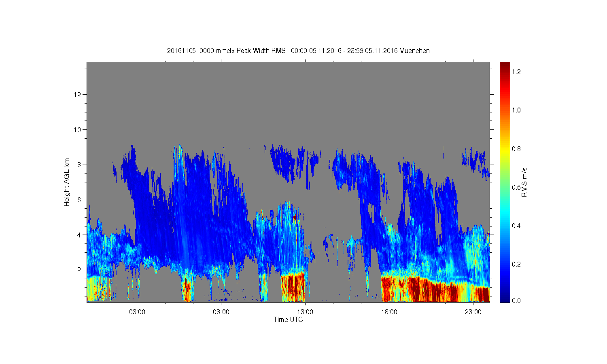Click the colorbar value 0.8
This screenshot has height=364, width=607.
point(516,149)
